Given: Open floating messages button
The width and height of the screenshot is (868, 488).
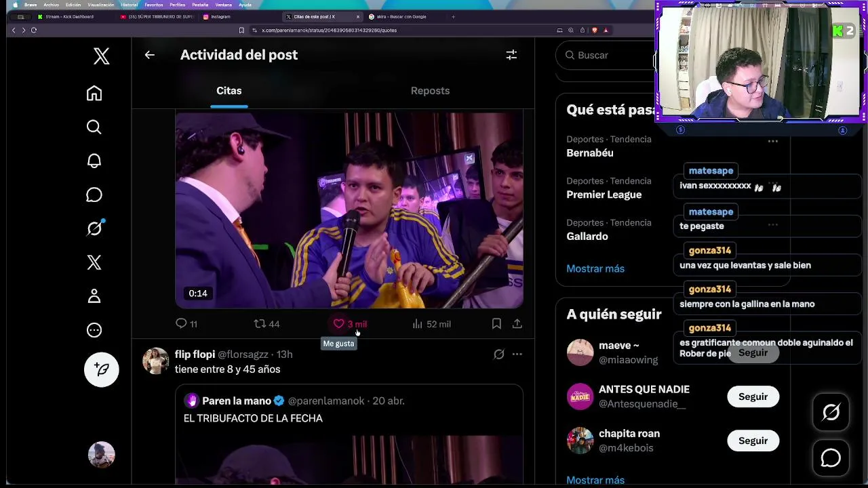Looking at the screenshot, I should coord(831,458).
